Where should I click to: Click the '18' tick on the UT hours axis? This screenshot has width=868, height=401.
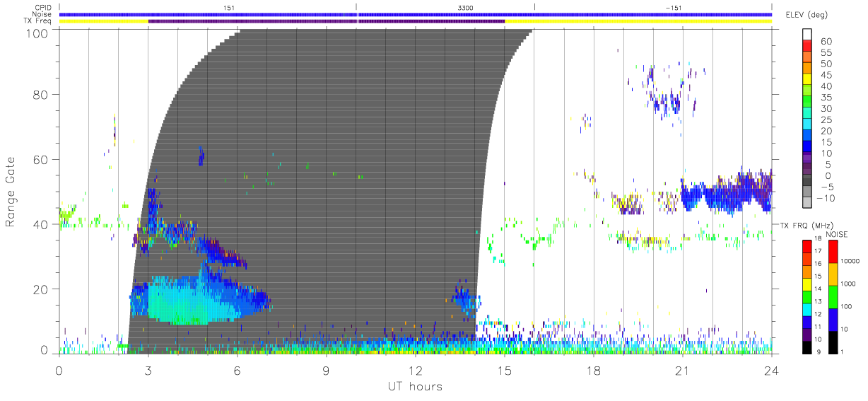tap(593, 371)
